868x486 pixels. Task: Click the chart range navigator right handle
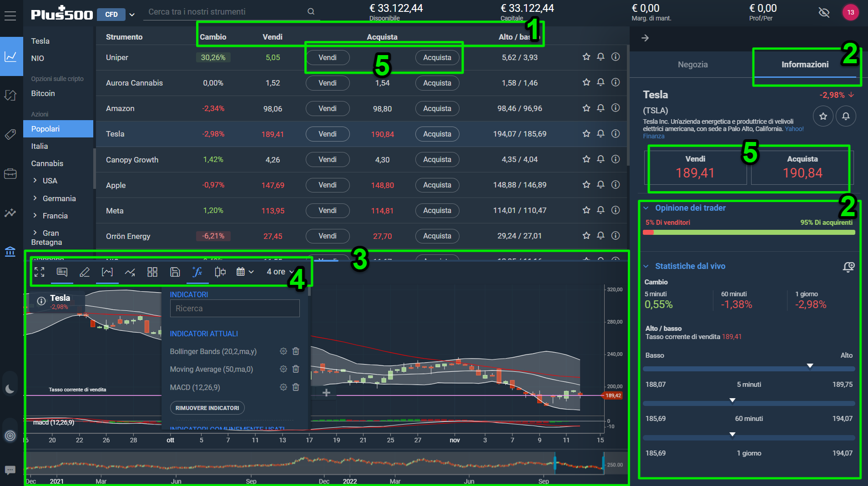pos(603,464)
